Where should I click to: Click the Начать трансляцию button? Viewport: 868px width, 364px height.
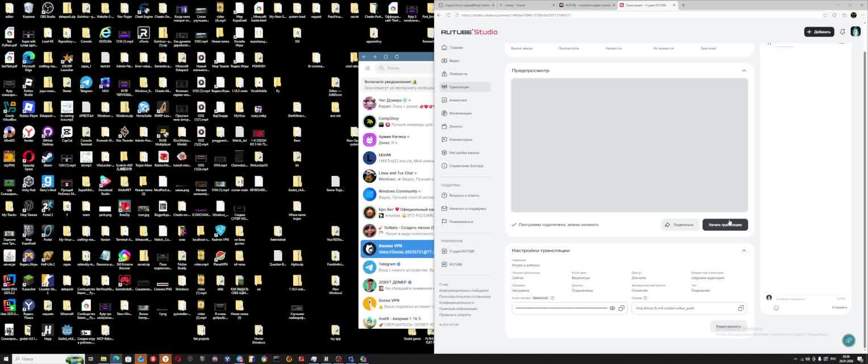tap(725, 225)
